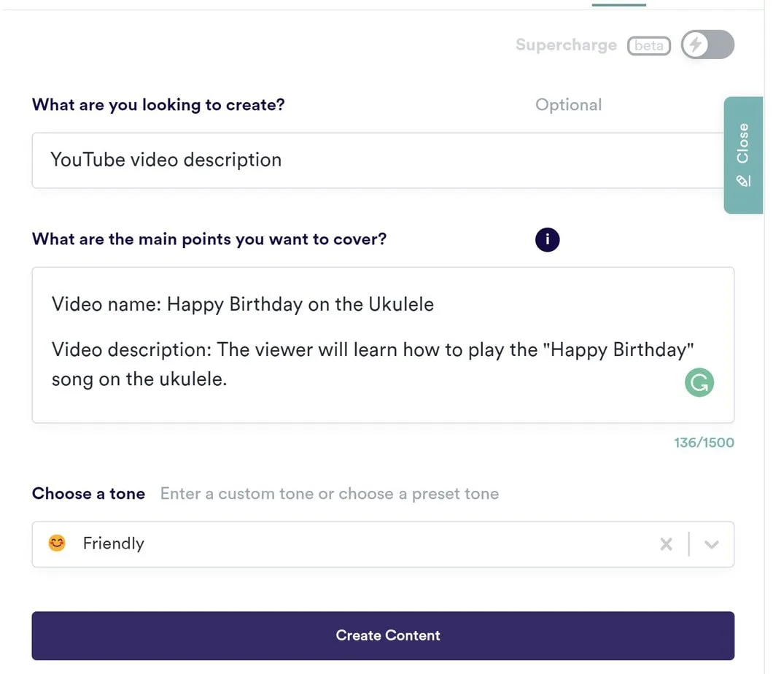
Task: Click the 136/1500 character counter
Action: click(704, 443)
